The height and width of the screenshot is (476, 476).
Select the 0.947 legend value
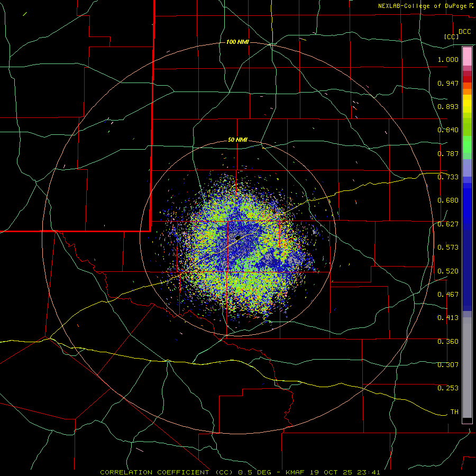448,83
